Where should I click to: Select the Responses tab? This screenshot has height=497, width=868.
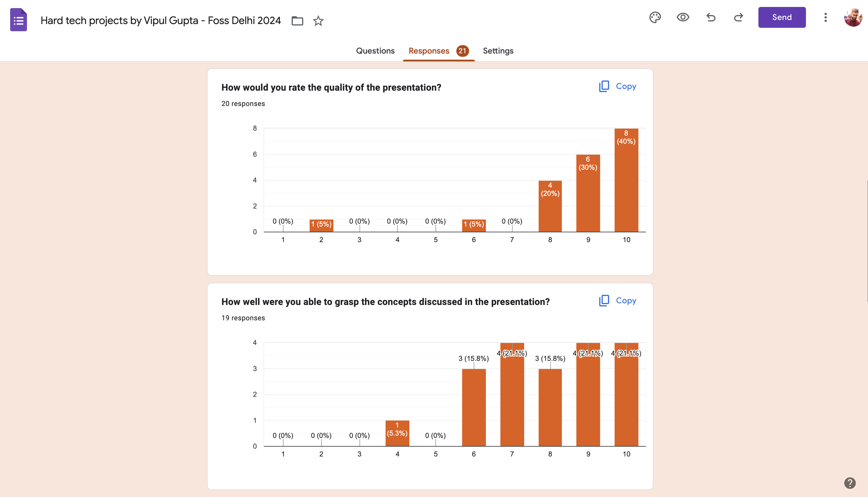[429, 51]
